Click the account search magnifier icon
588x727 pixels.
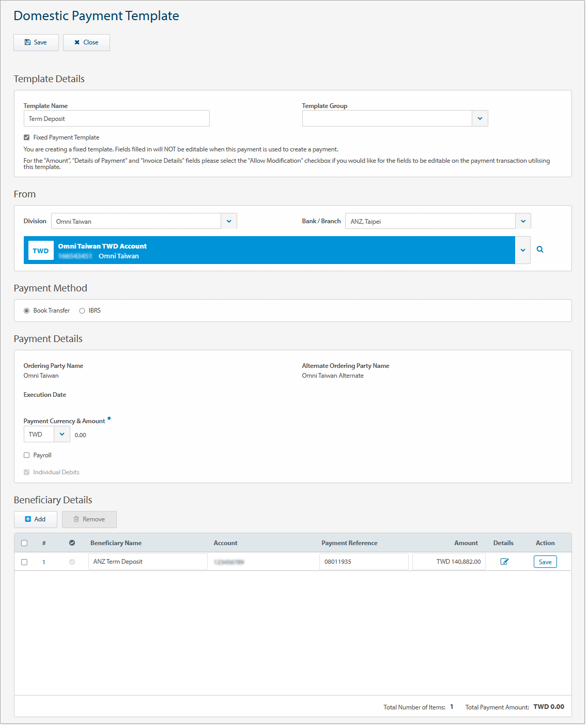pyautogui.click(x=540, y=250)
